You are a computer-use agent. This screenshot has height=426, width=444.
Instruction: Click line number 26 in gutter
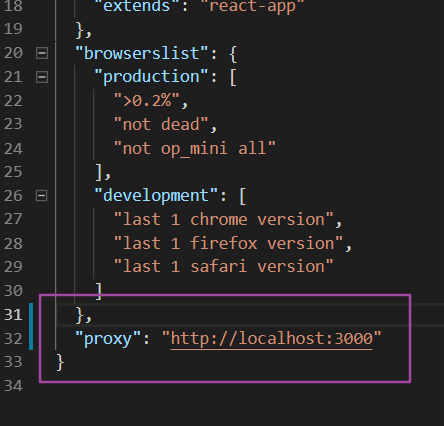[13, 196]
